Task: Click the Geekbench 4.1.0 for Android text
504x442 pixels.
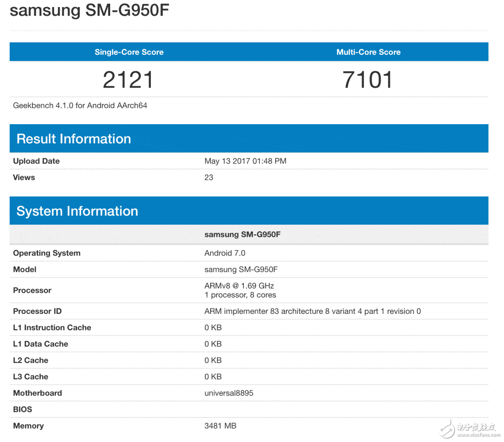Action: 80,105
